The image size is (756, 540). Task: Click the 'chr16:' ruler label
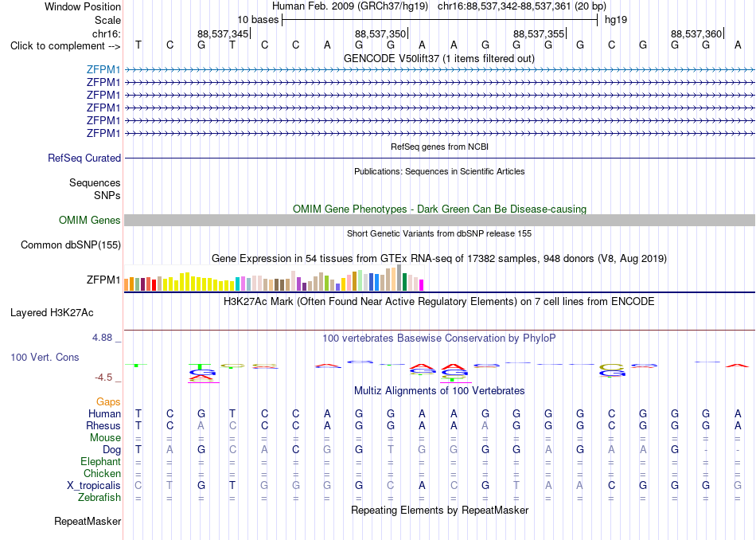pos(107,33)
